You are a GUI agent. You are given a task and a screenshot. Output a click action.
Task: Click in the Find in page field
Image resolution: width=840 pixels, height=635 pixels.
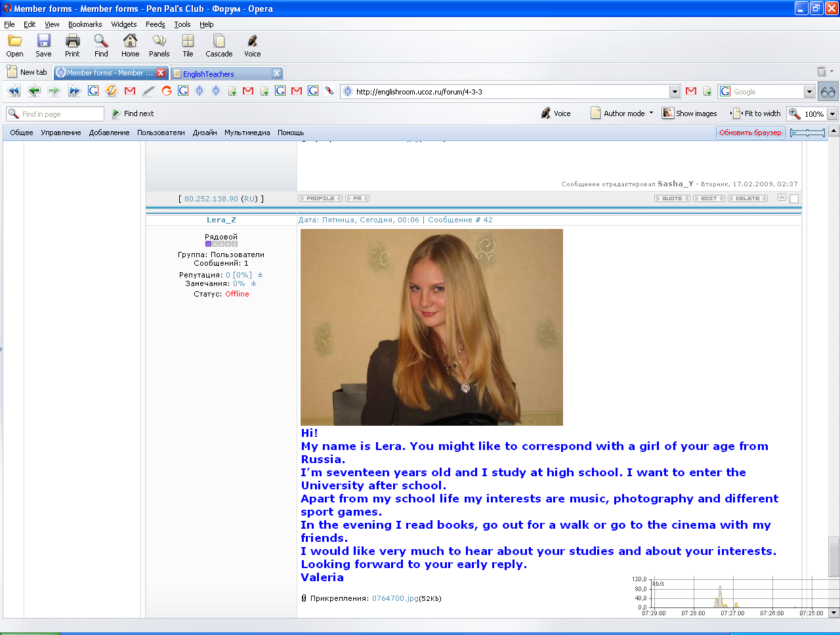tap(55, 113)
